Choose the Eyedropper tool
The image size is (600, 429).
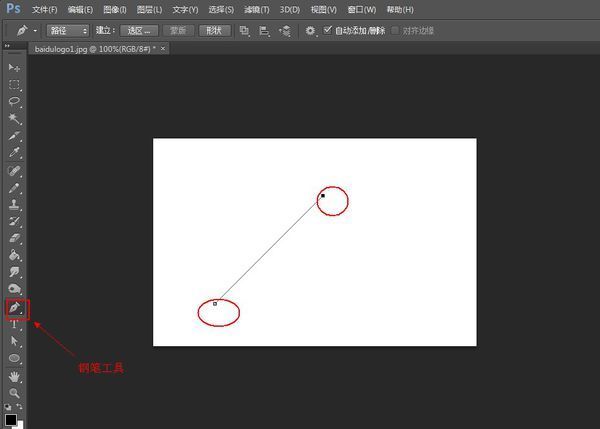pyautogui.click(x=14, y=152)
